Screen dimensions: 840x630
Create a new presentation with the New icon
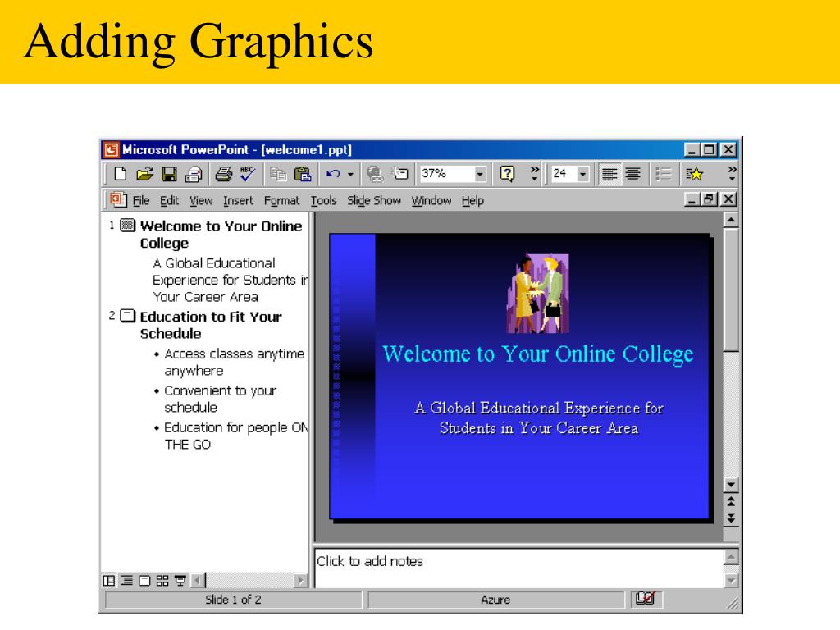tap(121, 174)
